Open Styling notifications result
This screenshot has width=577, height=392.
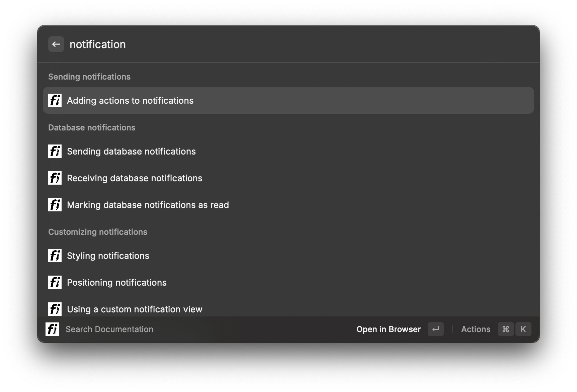pos(288,256)
